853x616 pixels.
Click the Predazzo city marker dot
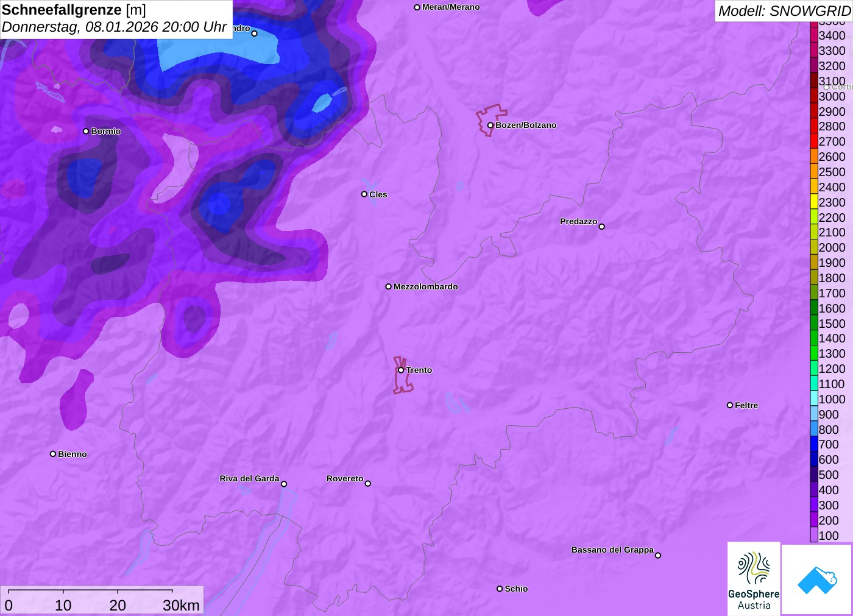point(602,227)
